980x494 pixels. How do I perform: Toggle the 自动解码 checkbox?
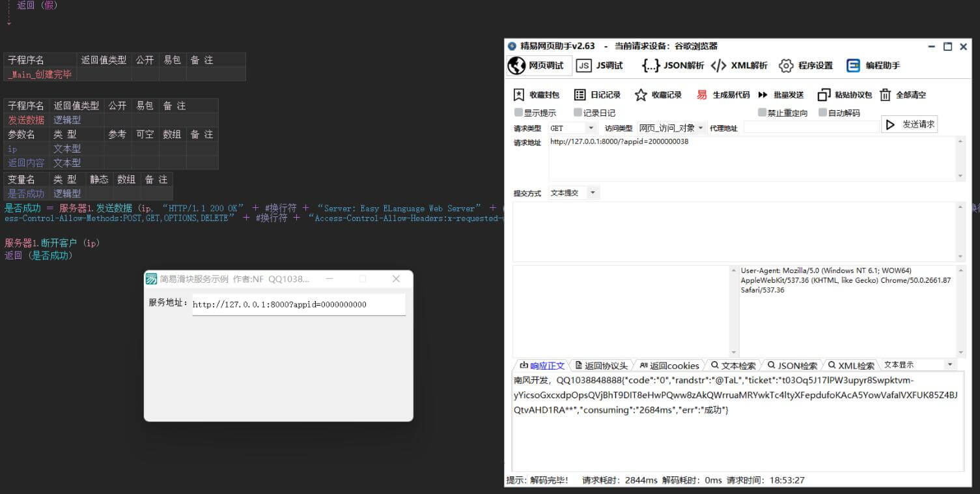point(822,112)
